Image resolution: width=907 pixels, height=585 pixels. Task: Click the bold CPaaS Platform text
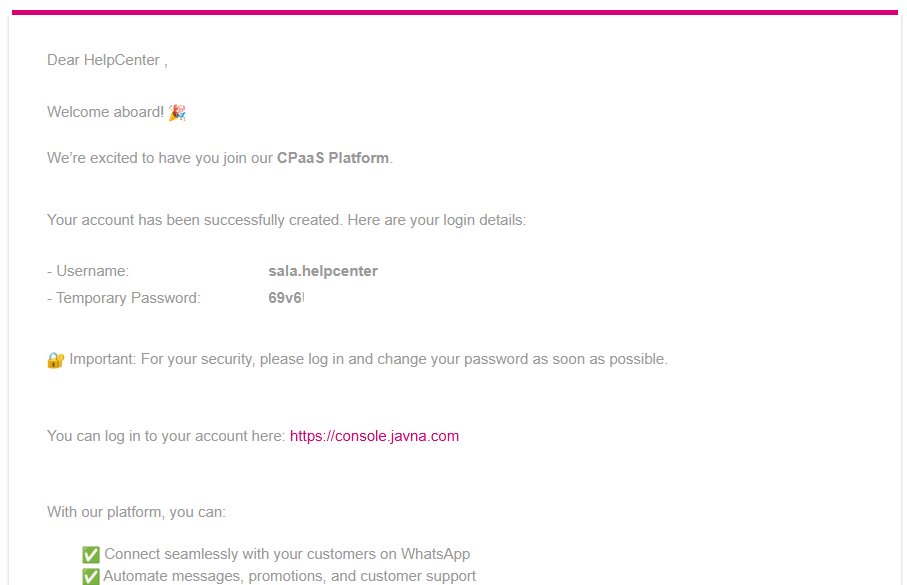332,158
